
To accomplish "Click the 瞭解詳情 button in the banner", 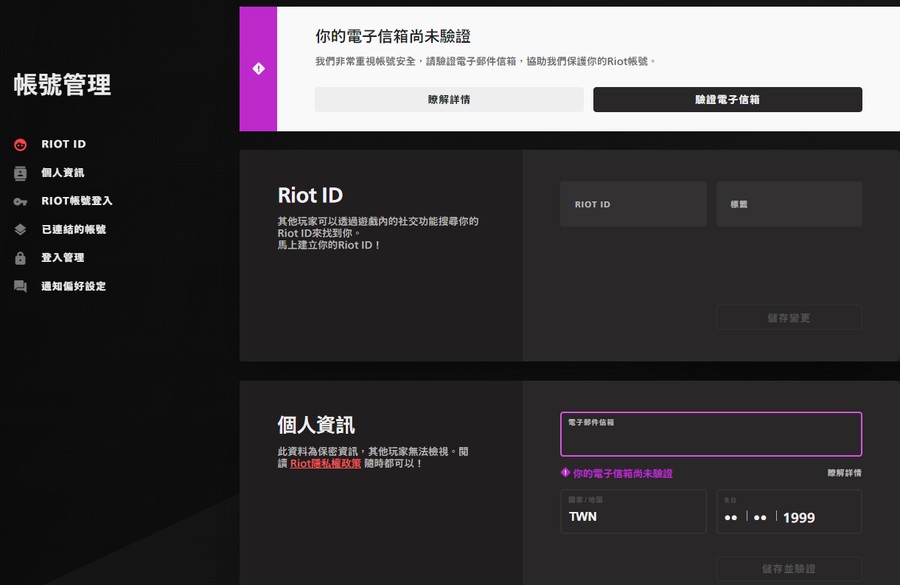I will (449, 99).
